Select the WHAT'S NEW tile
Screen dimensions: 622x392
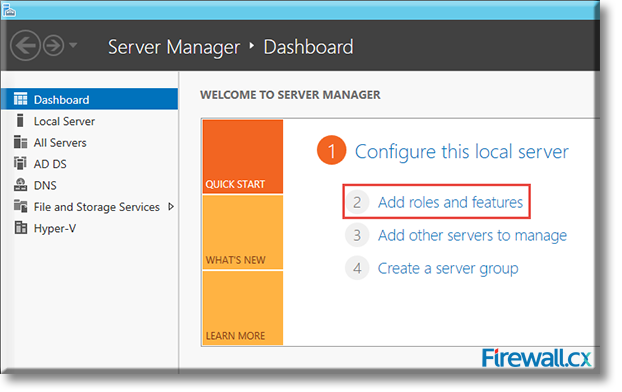pos(243,232)
